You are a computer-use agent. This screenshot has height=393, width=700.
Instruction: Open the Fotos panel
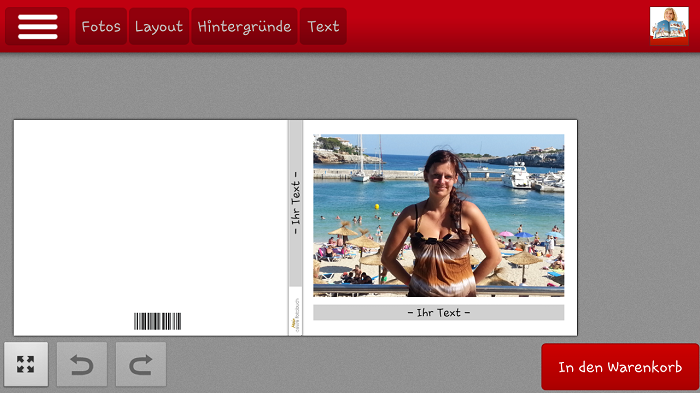click(101, 26)
